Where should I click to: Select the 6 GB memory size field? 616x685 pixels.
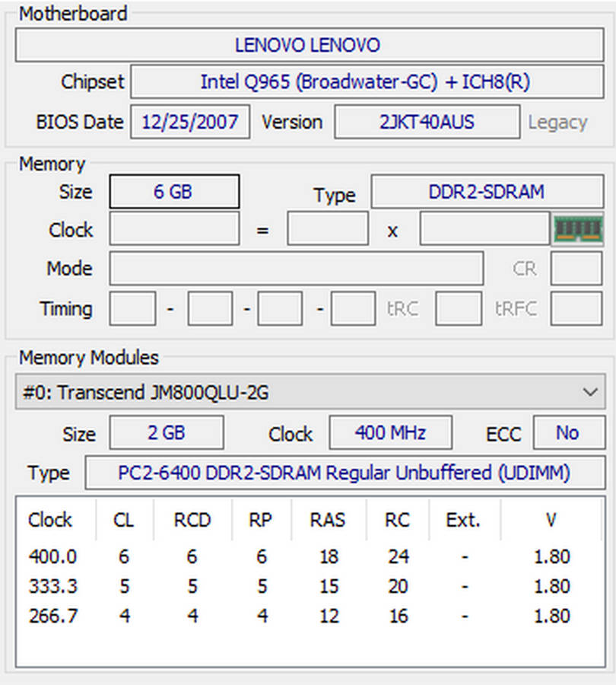click(x=174, y=192)
